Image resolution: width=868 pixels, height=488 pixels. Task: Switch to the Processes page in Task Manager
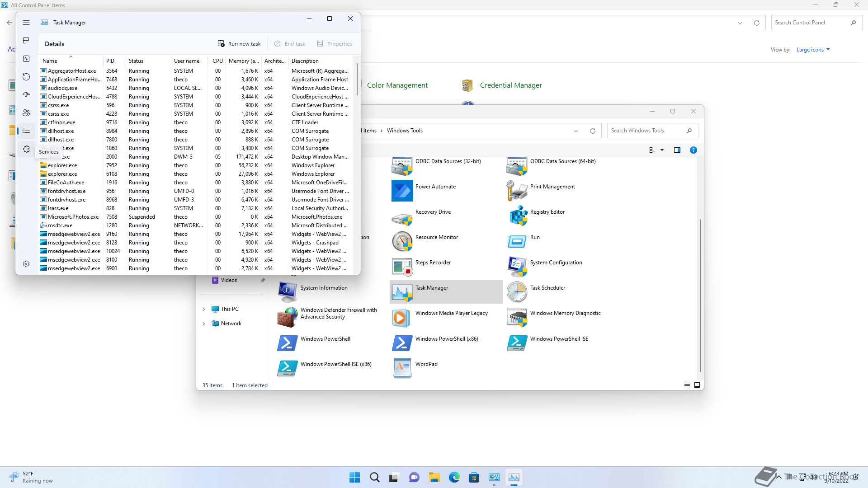(26, 41)
